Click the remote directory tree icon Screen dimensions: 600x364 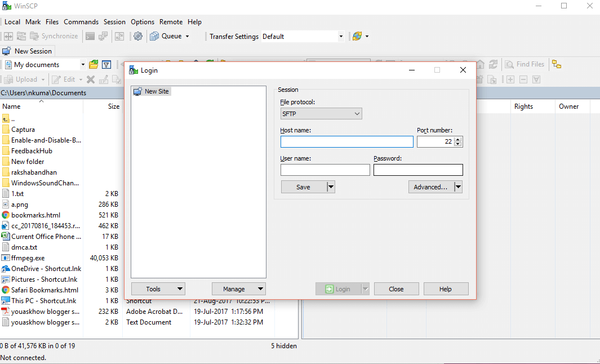click(x=557, y=64)
